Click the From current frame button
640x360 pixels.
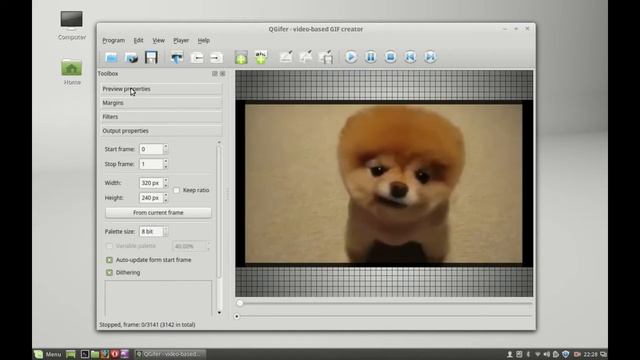[158, 213]
